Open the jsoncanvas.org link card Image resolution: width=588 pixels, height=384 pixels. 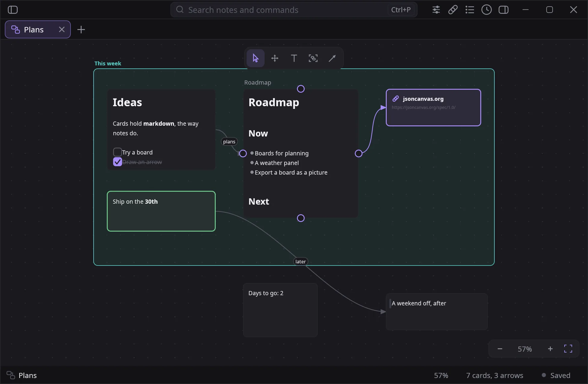pos(433,107)
